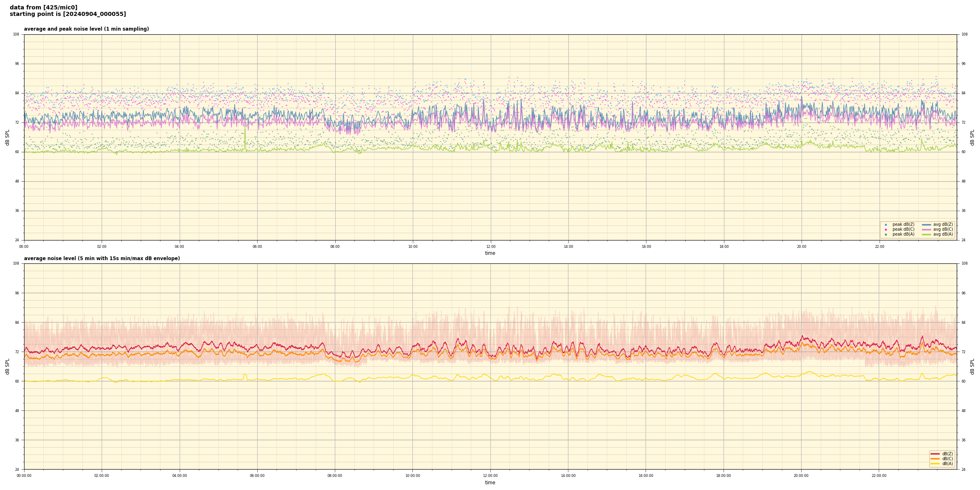This screenshot has width=980, height=490.
Task: Click the 20:00:00 tick label on bottom chart
Action: coord(801,476)
